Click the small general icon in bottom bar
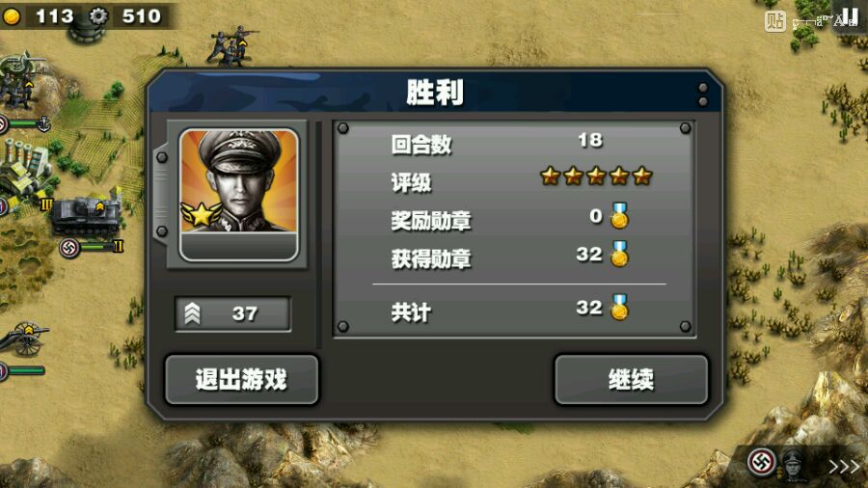868x488 pixels. (x=794, y=465)
